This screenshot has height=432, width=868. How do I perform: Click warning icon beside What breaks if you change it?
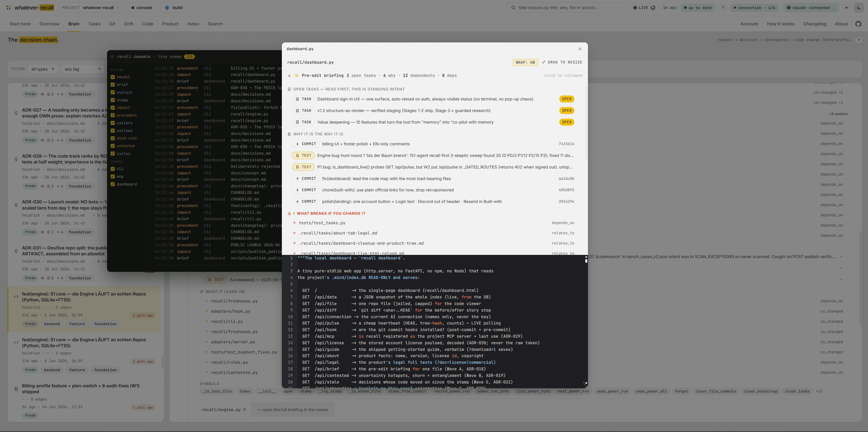(289, 213)
